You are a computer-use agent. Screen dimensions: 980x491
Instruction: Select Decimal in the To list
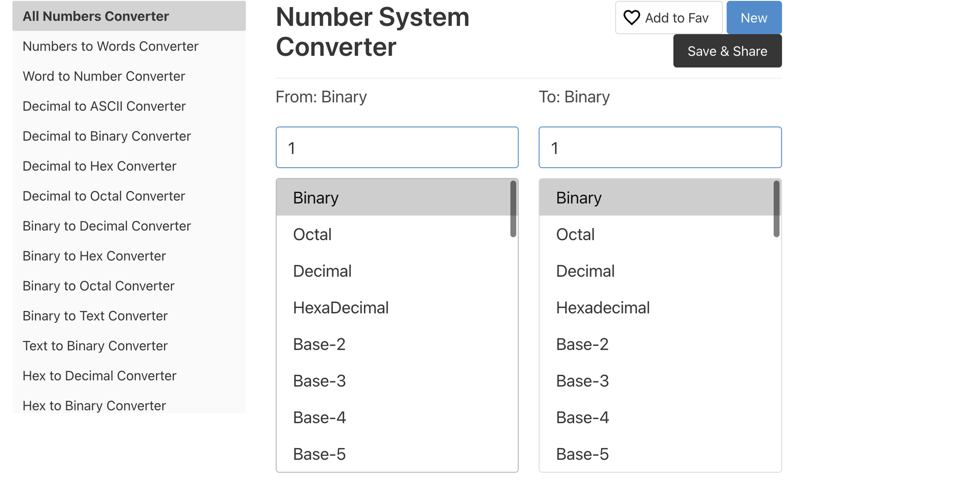[656, 271]
